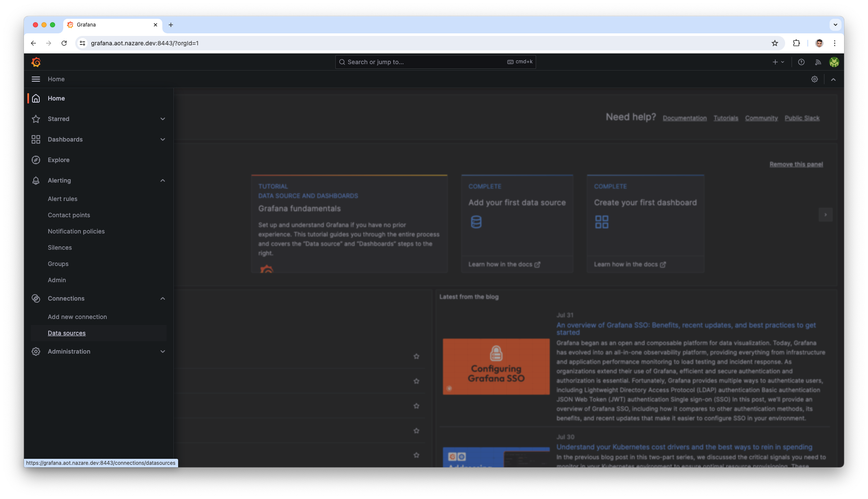This screenshot has width=868, height=499.
Task: Expand the Starred section chevron
Action: coord(163,119)
